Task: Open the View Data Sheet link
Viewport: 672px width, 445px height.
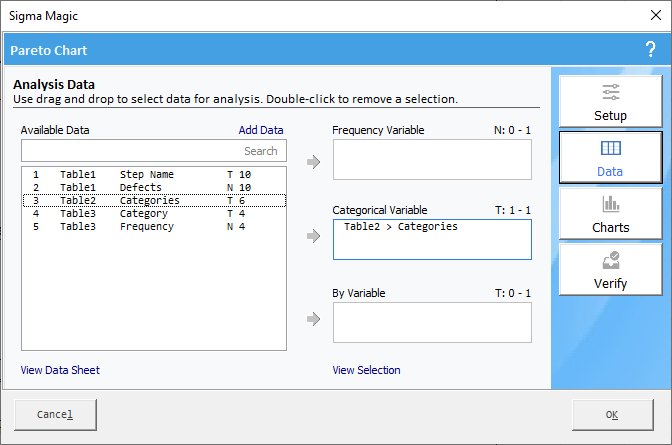Action: click(x=60, y=370)
